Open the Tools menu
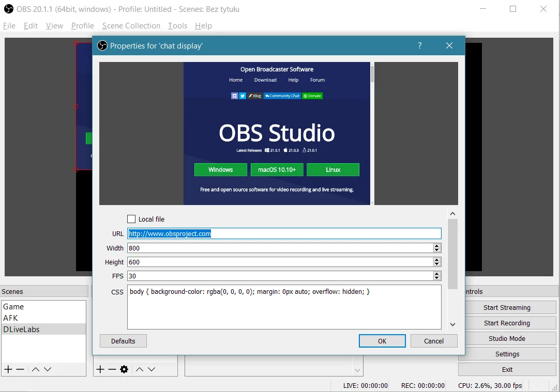560x392 pixels. (177, 26)
